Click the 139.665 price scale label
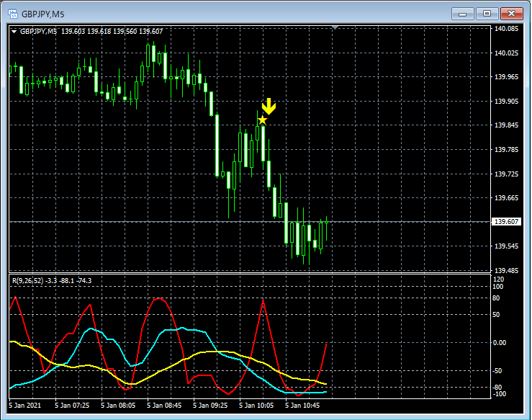The height and width of the screenshot is (420, 532). point(506,198)
